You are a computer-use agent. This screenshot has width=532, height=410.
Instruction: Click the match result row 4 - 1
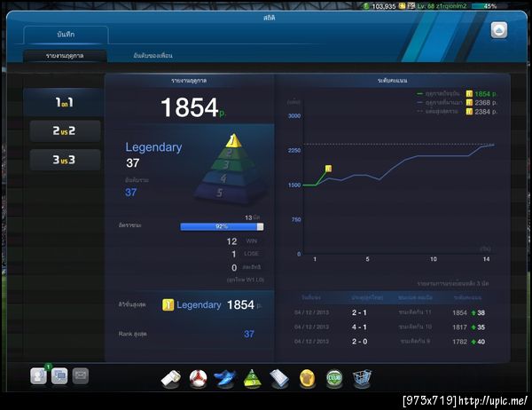tap(390, 327)
